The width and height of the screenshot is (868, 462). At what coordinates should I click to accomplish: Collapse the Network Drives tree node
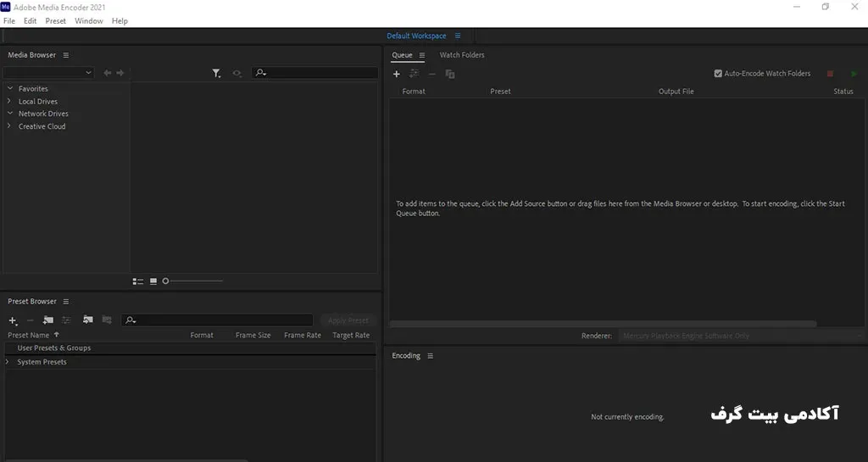(x=9, y=113)
